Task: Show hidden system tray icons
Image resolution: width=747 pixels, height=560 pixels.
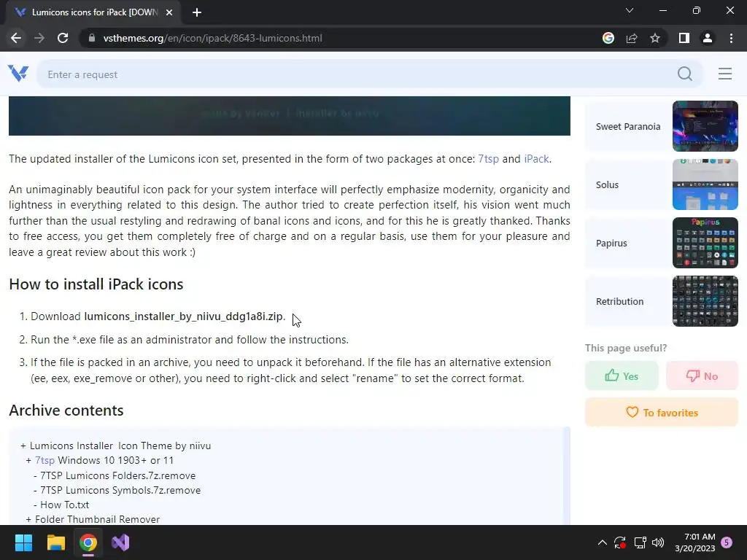Action: pyautogui.click(x=602, y=542)
